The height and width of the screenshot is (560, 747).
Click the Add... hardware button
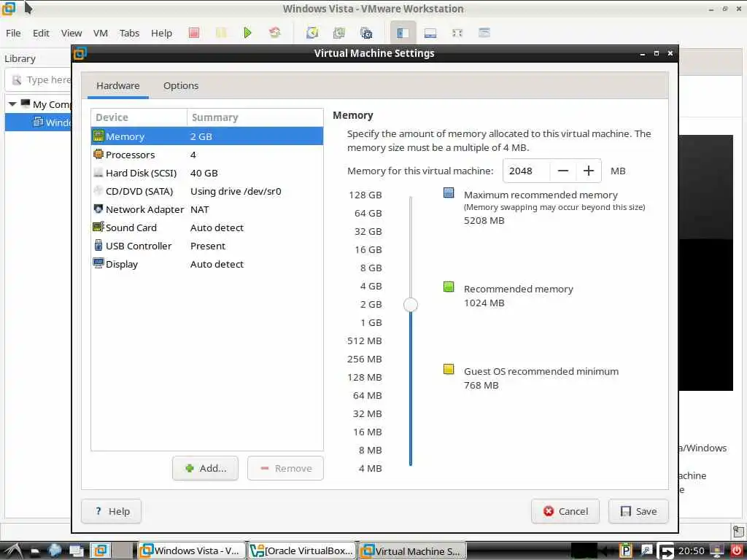coord(205,469)
